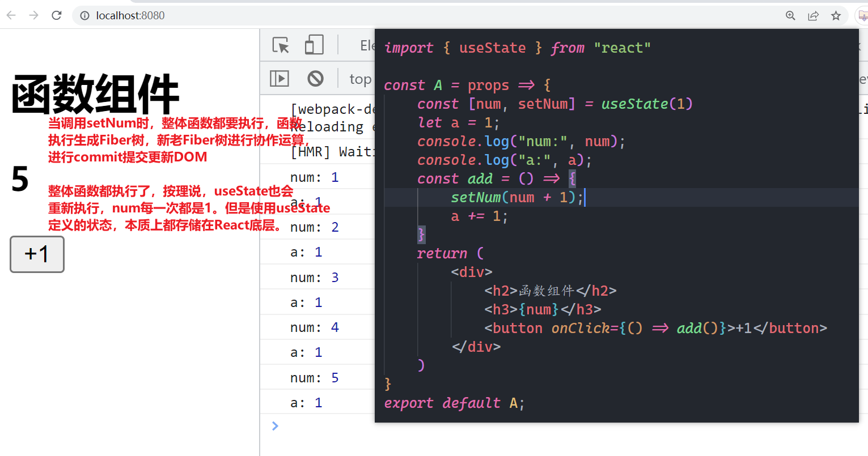Open the zoom magnifier in address bar
The height and width of the screenshot is (456, 868).
[x=790, y=15]
